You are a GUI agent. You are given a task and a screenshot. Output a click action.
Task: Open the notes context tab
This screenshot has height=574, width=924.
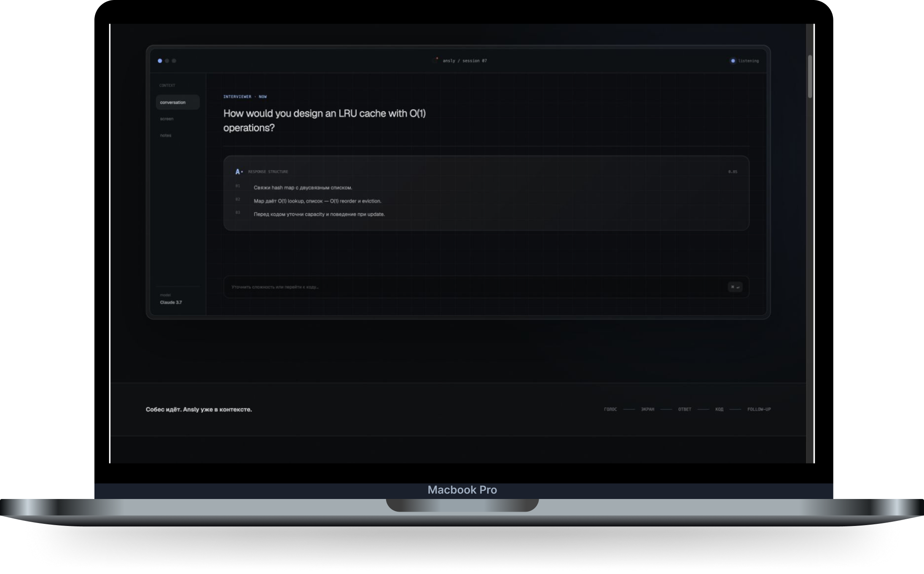pyautogui.click(x=166, y=135)
